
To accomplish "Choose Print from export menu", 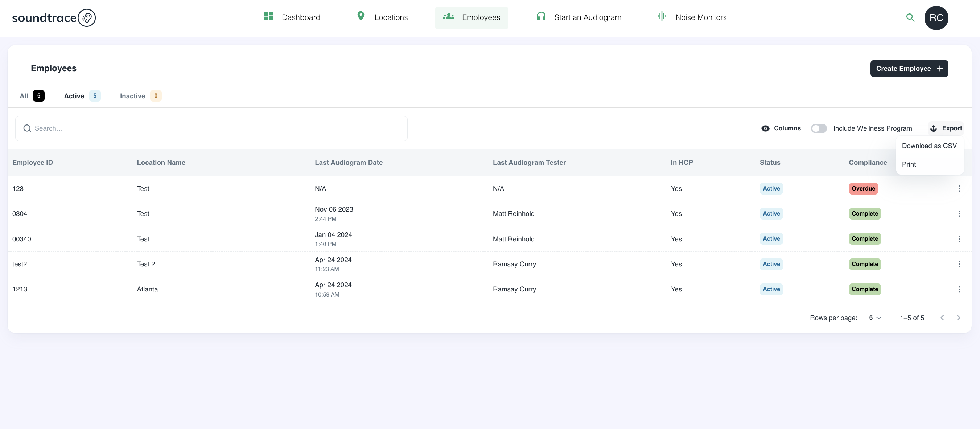I will pyautogui.click(x=909, y=164).
